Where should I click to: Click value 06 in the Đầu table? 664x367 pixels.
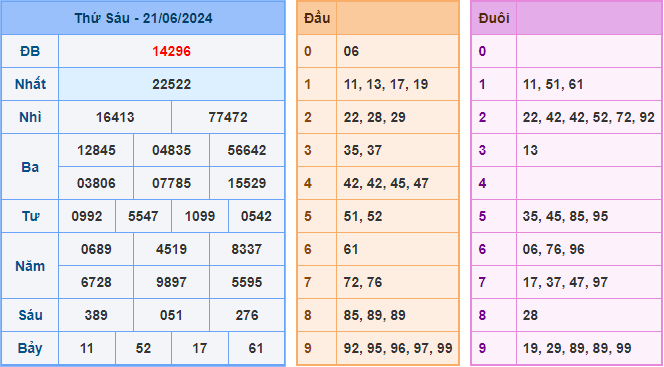[351, 51]
